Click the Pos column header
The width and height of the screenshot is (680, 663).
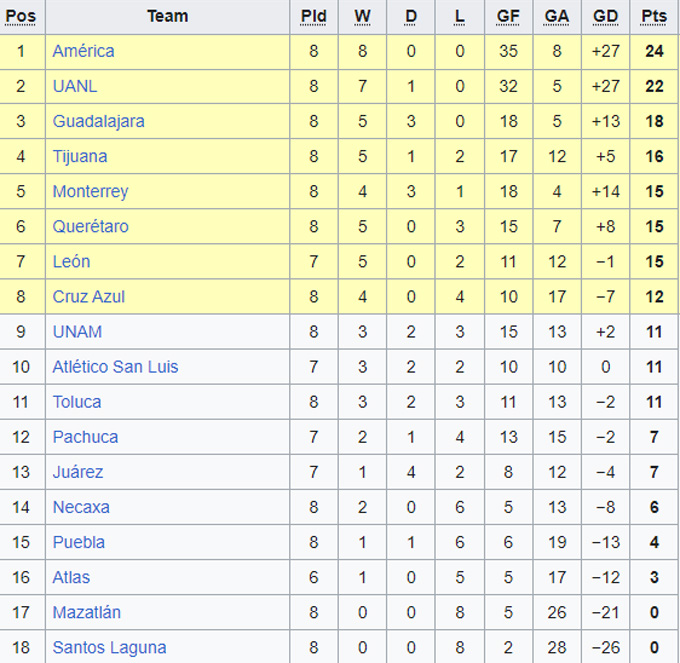(x=21, y=16)
